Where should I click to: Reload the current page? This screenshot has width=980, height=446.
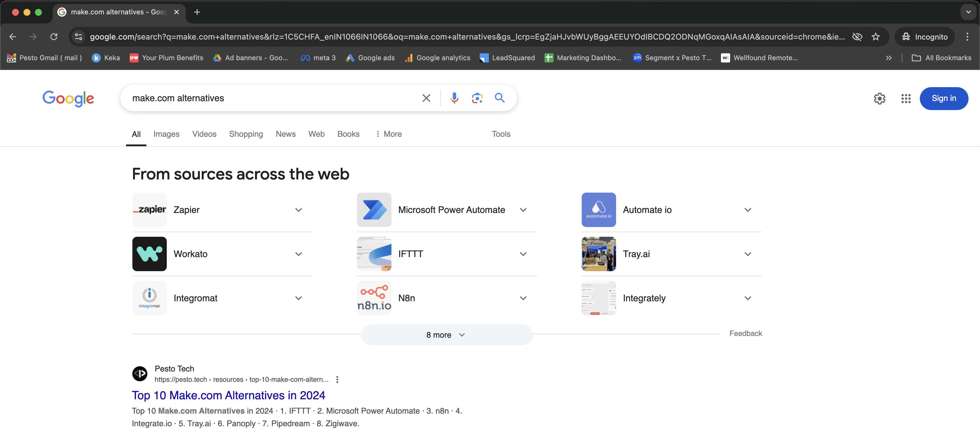[54, 36]
